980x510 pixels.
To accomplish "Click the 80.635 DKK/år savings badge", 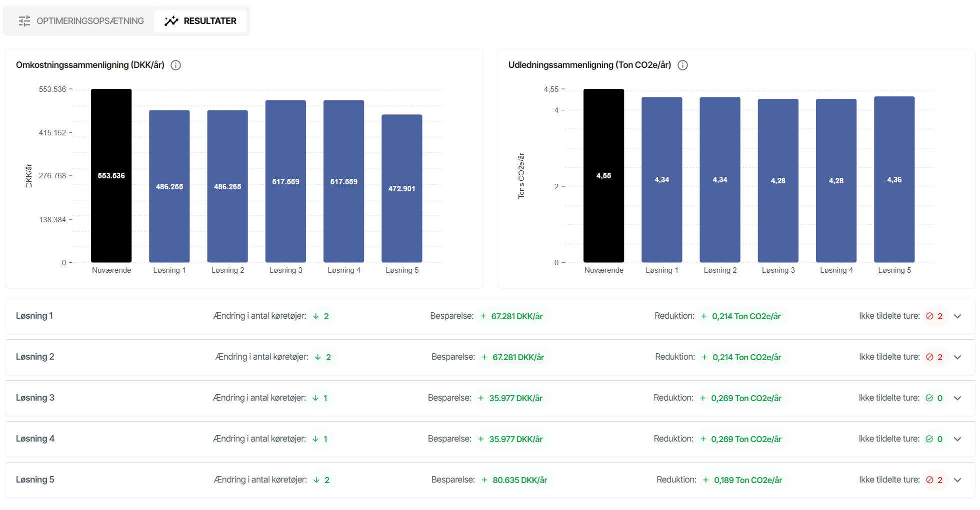I will pos(514,480).
